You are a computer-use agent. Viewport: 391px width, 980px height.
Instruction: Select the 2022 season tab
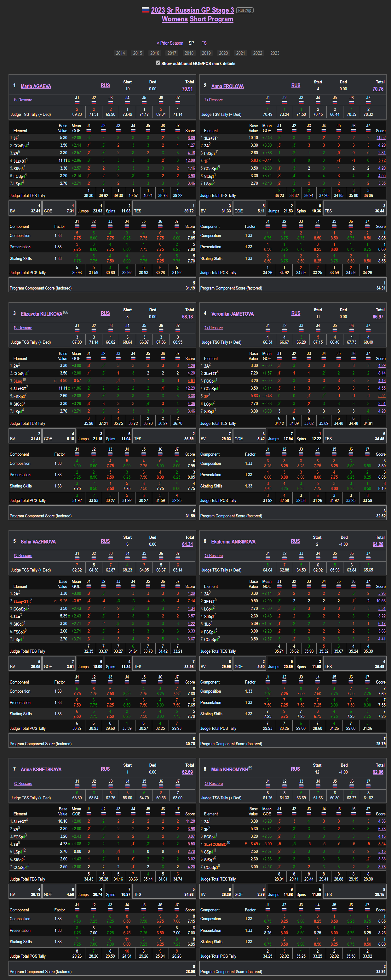click(x=258, y=53)
